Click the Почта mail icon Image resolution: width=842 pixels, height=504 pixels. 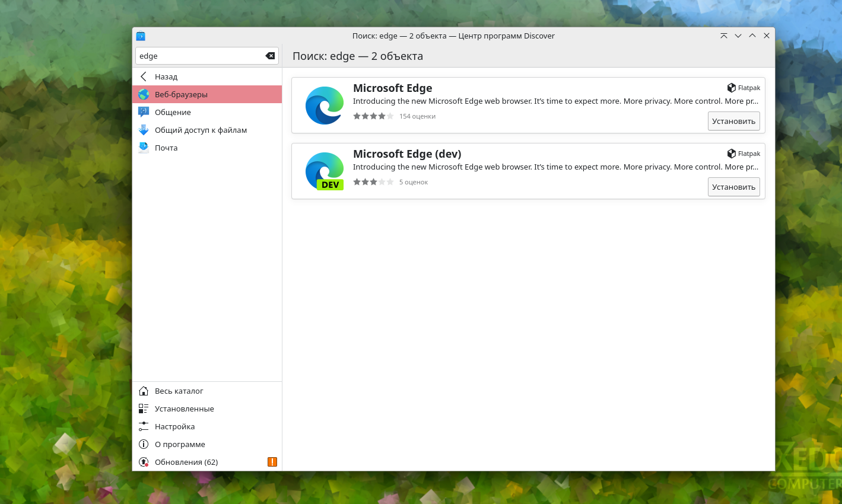click(x=144, y=148)
